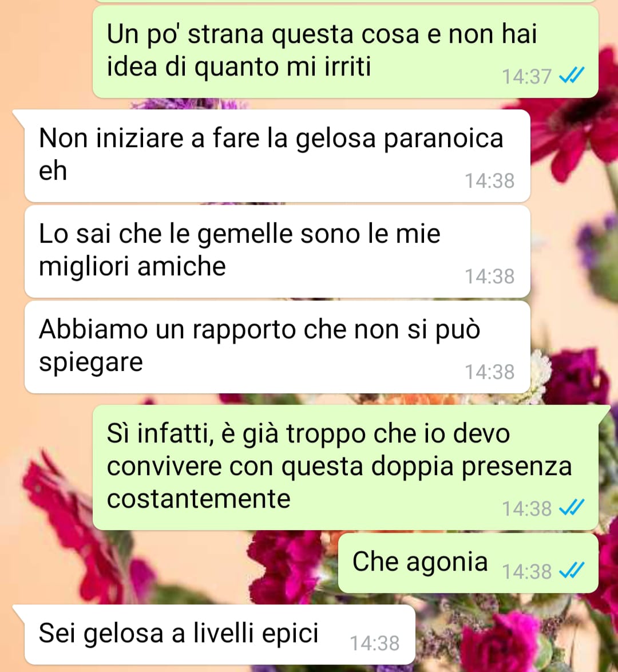The width and height of the screenshot is (618, 672).
Task: Tap the 14:38 timestamp next to 'costantemente'
Action: click(x=526, y=509)
